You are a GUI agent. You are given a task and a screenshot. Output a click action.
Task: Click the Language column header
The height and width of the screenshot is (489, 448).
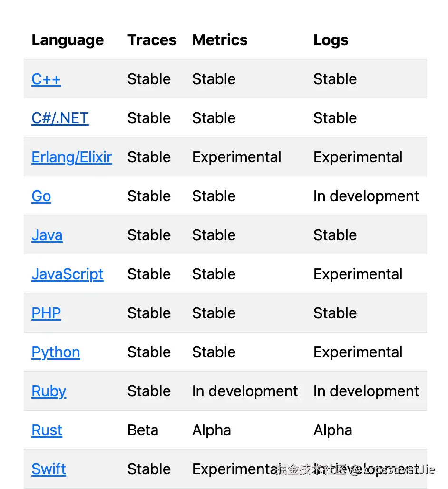click(68, 40)
